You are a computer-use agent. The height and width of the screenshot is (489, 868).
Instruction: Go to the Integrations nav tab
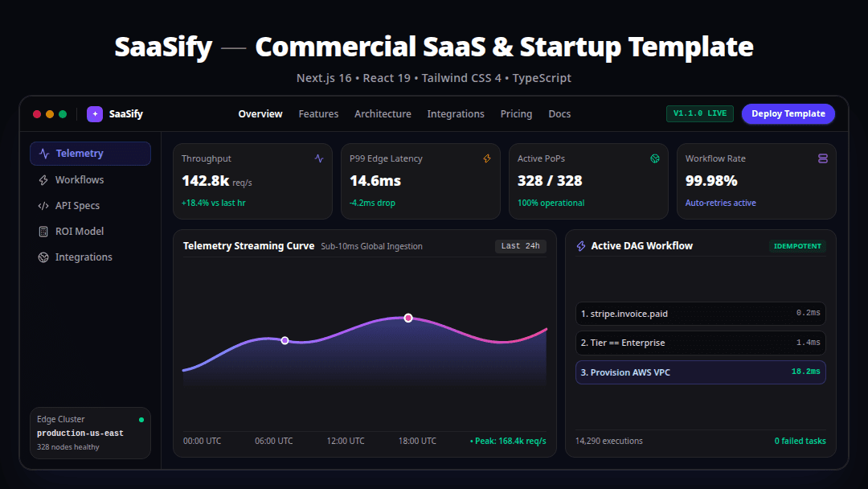(456, 113)
